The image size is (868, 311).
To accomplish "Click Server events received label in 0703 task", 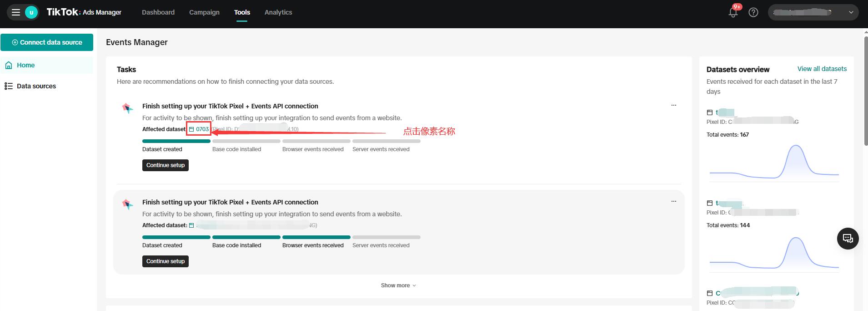I will (381, 149).
